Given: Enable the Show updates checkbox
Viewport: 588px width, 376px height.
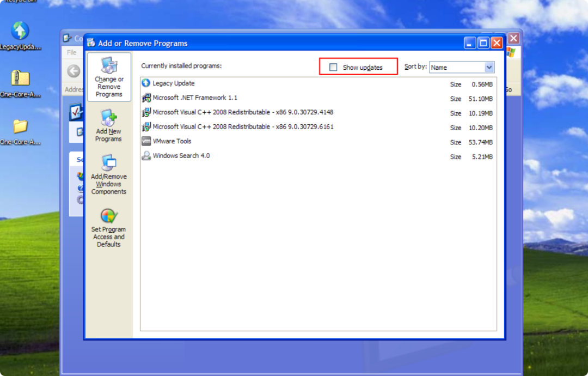Looking at the screenshot, I should 333,67.
